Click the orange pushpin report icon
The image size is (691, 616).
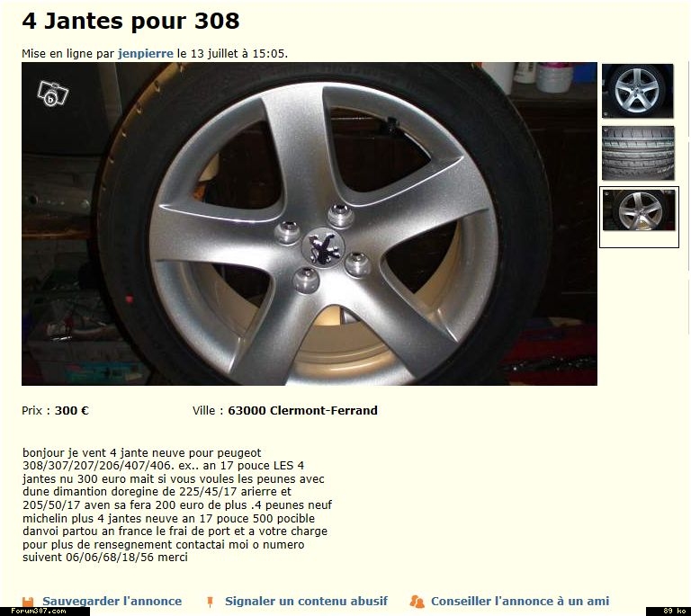pos(211,602)
